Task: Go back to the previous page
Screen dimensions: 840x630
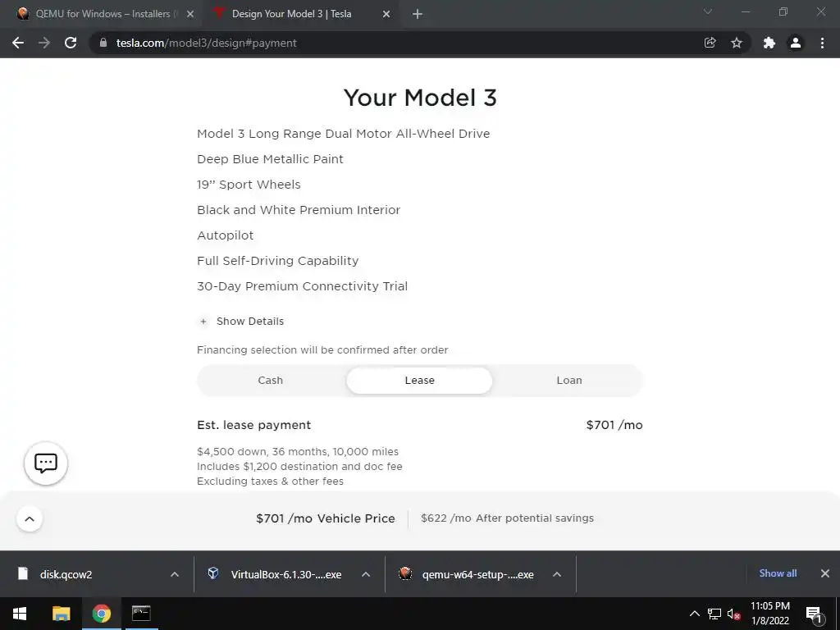Action: coord(18,43)
